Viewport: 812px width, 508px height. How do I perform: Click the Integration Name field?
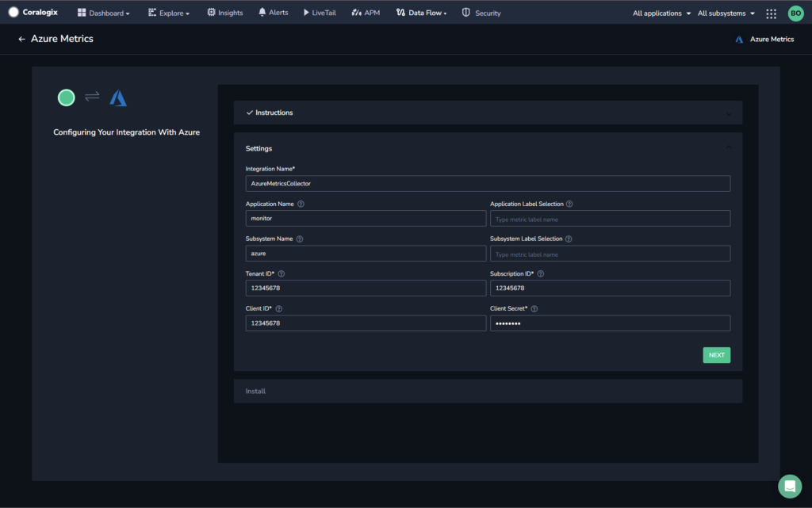(488, 184)
